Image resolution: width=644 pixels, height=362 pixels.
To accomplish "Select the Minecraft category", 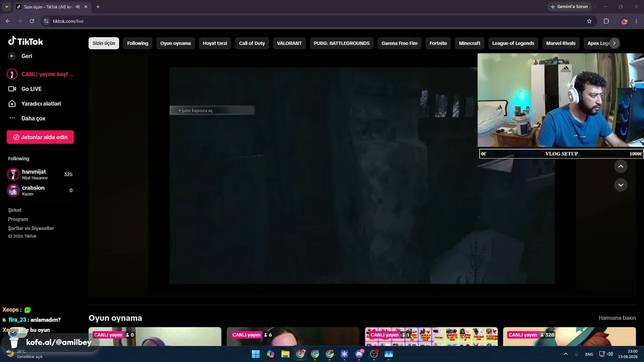I will click(469, 43).
